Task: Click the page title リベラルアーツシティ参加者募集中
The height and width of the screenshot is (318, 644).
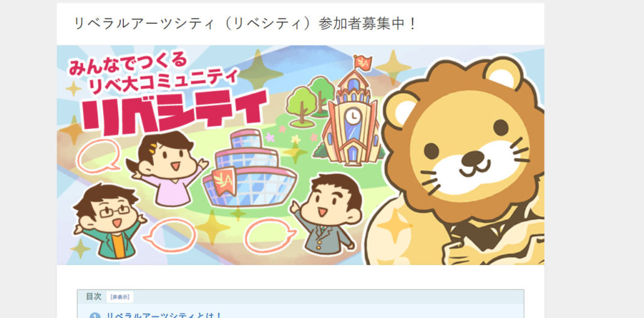Action: click(245, 24)
